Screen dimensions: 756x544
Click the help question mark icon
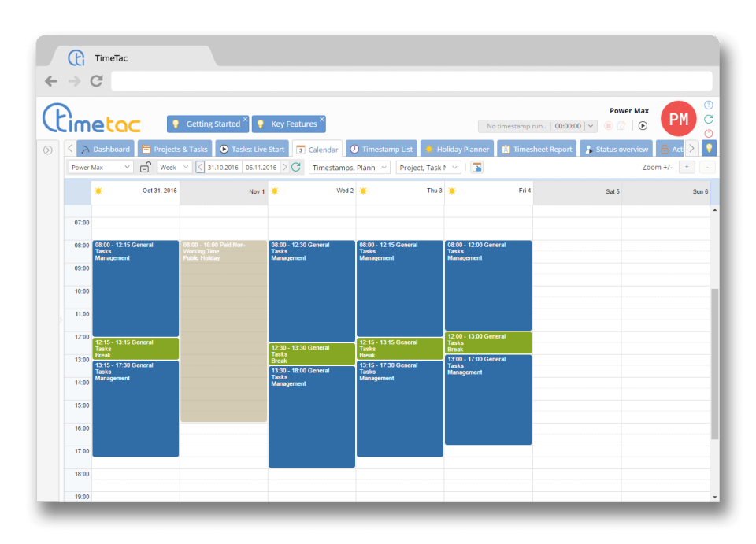click(708, 105)
